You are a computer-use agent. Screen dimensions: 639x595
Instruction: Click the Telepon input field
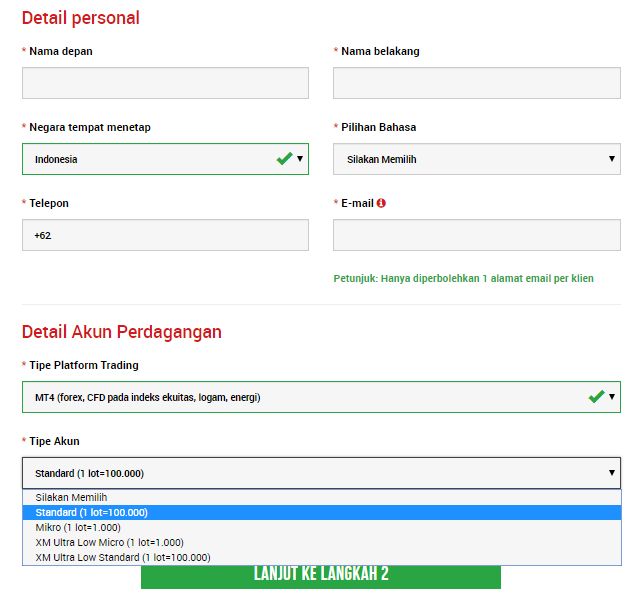point(165,235)
